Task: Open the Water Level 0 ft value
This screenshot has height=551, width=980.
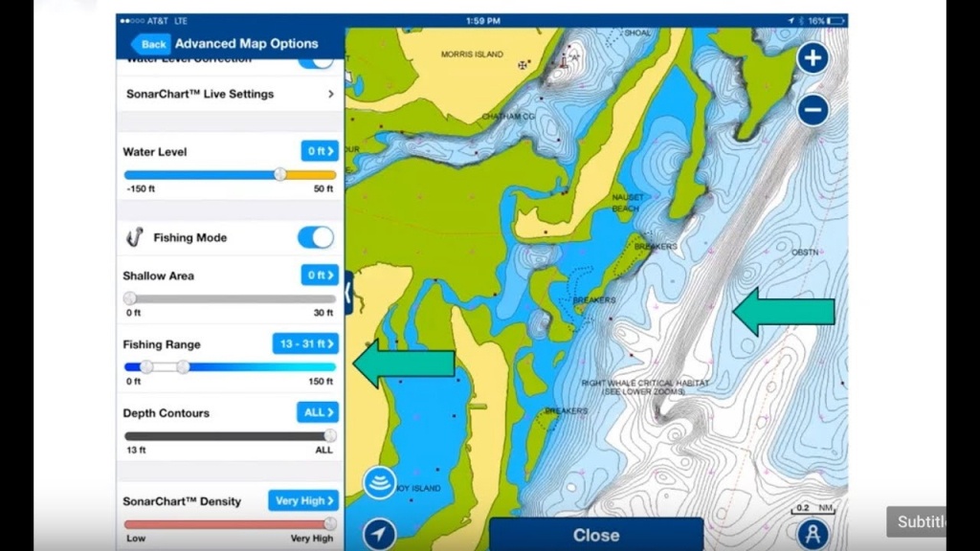Action: [320, 151]
